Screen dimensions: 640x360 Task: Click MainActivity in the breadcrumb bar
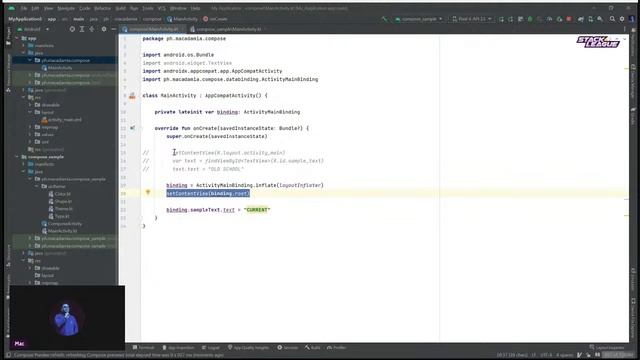(182, 19)
